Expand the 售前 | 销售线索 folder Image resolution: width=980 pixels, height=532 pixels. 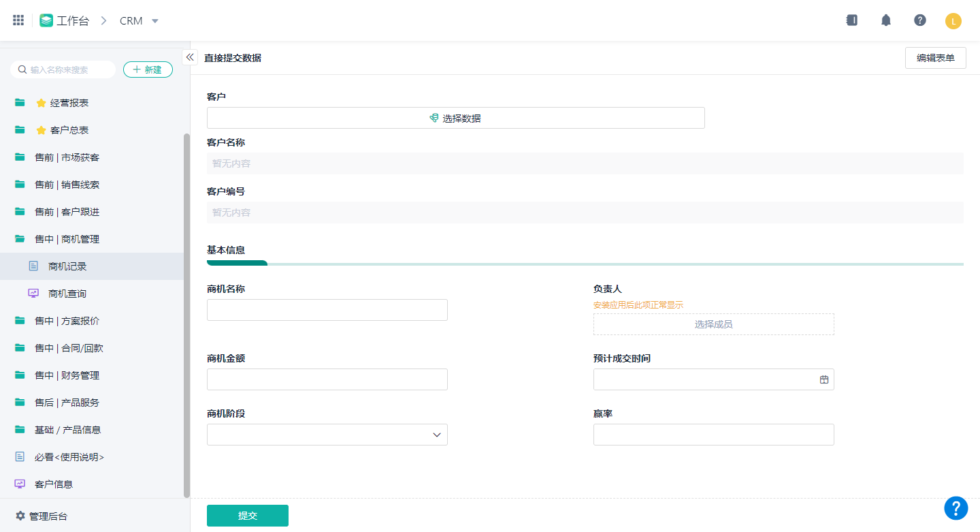(92, 185)
